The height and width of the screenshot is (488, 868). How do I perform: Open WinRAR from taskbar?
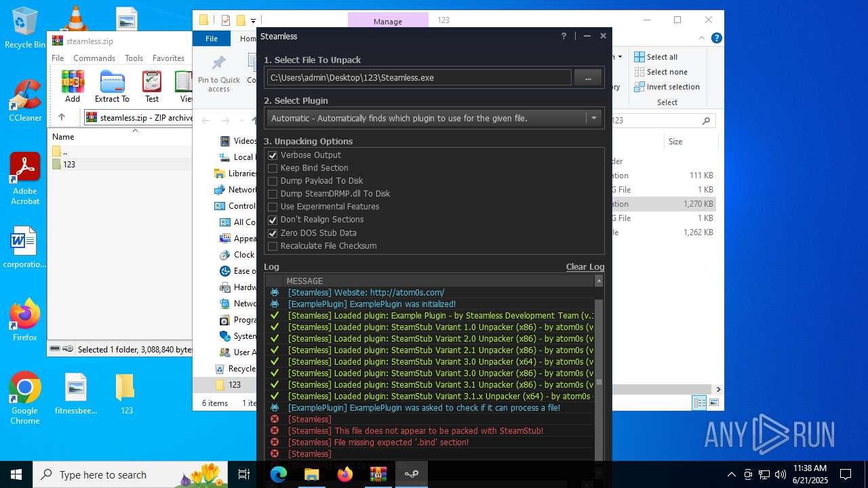(x=378, y=474)
